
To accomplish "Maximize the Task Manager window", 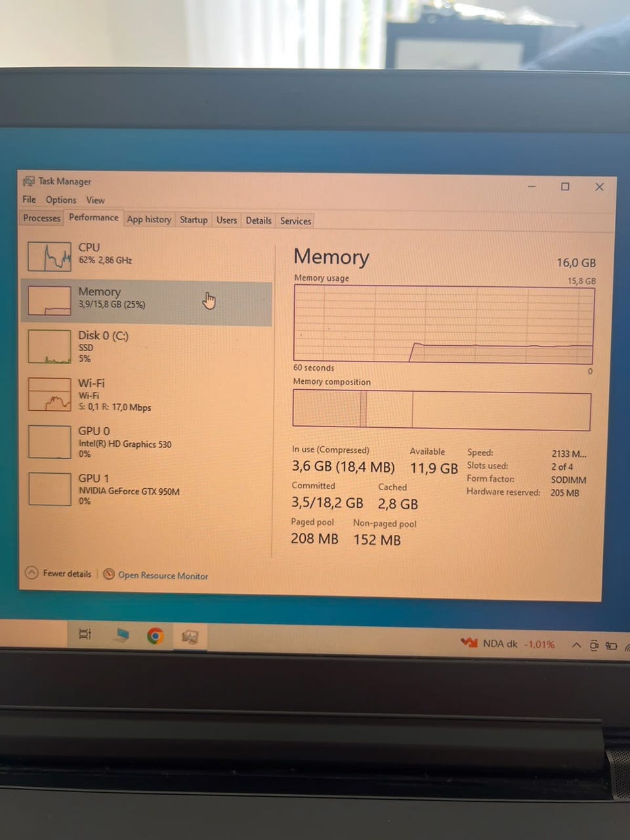I will coord(565,186).
